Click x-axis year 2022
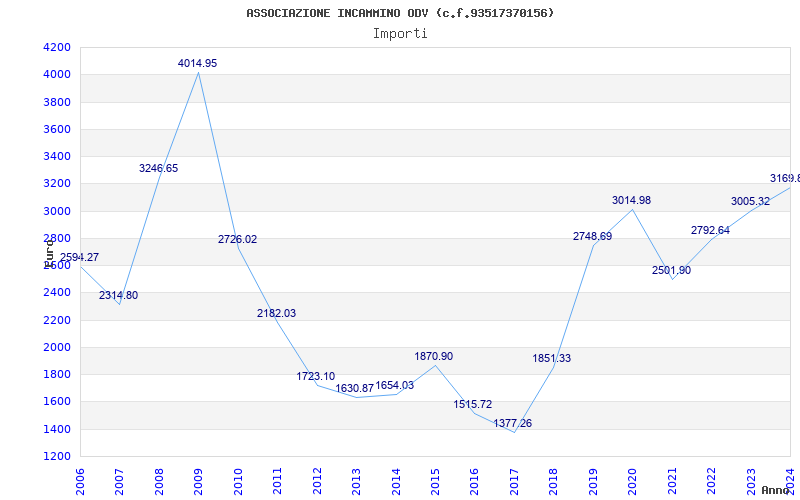The image size is (800, 500). pos(711,481)
